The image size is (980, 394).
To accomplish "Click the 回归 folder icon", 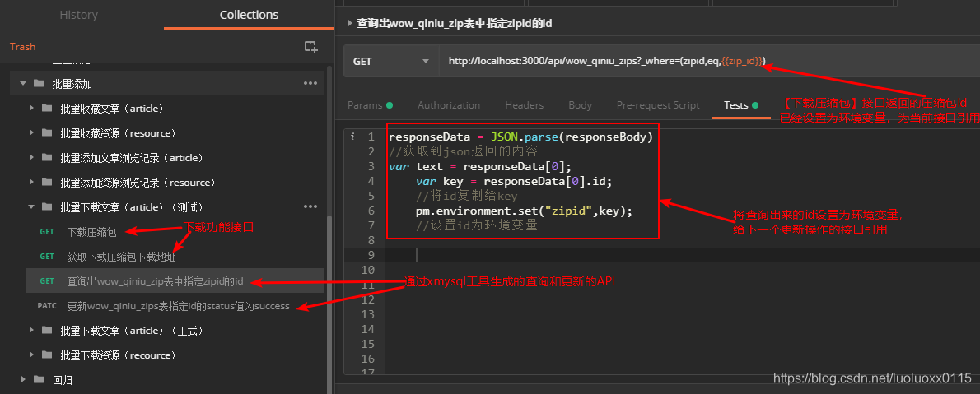I will tap(39, 379).
